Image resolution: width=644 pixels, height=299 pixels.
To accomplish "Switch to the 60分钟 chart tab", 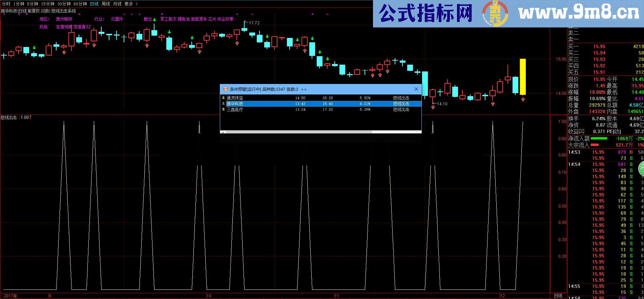I will 80,4.
